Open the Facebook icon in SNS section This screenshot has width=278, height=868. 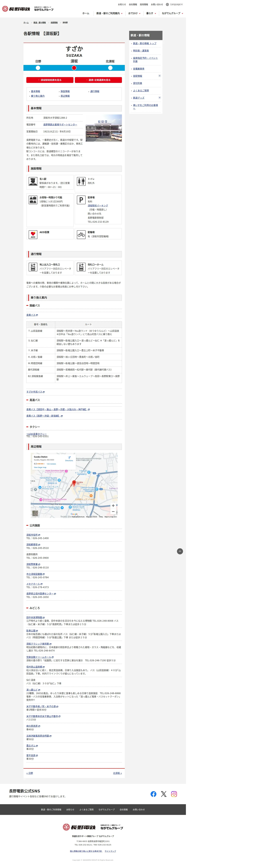[x=153, y=794]
